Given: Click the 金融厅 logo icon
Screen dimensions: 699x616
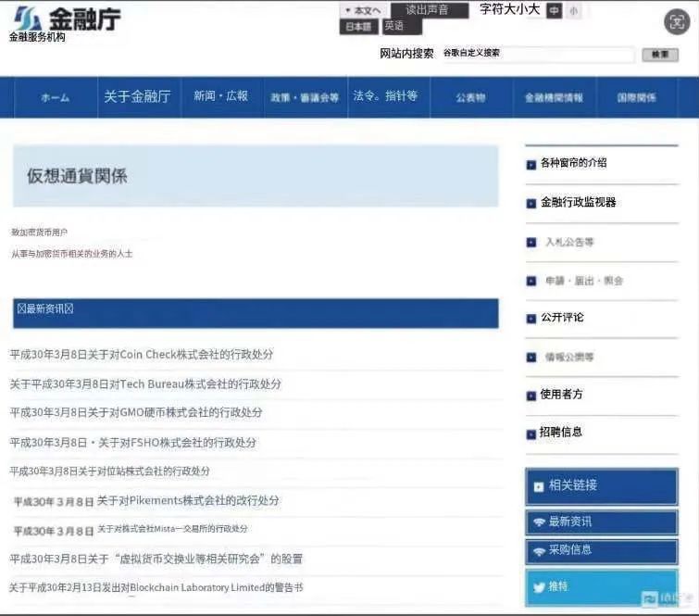Looking at the screenshot, I should point(28,18).
